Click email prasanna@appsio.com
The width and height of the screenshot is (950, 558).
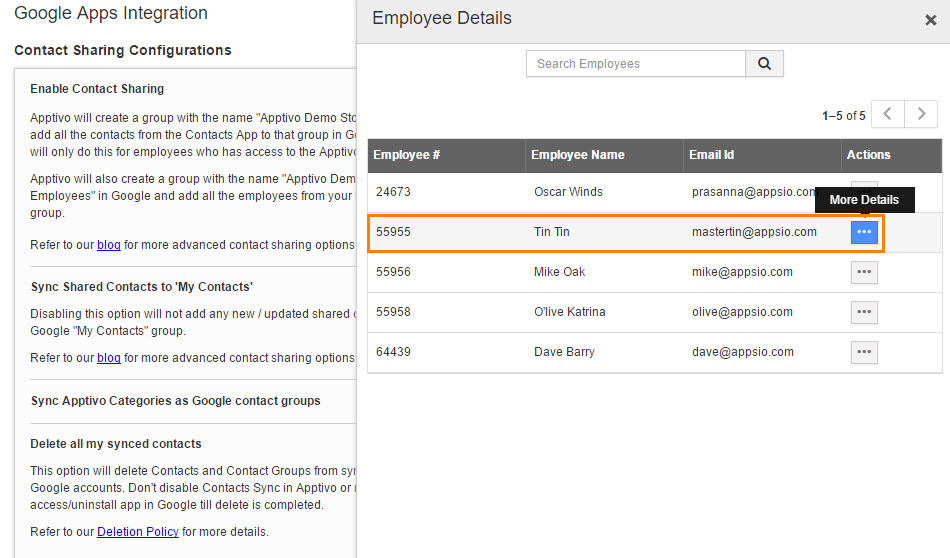754,192
